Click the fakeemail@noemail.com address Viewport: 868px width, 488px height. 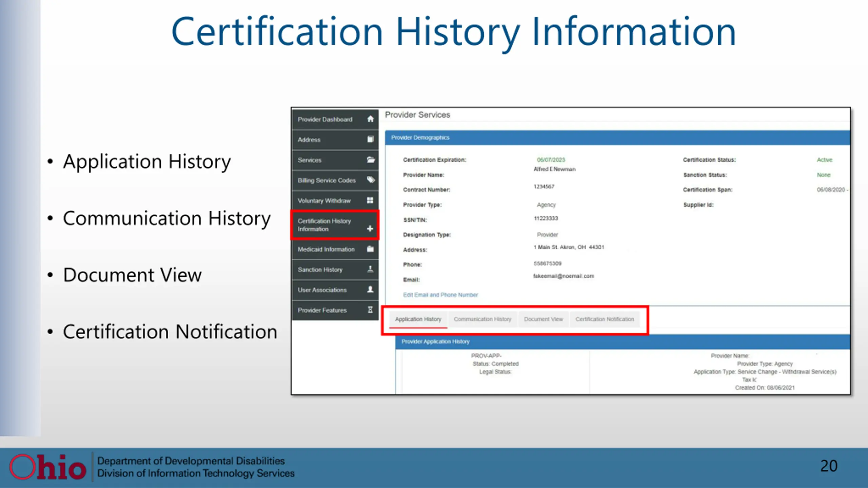click(x=564, y=276)
